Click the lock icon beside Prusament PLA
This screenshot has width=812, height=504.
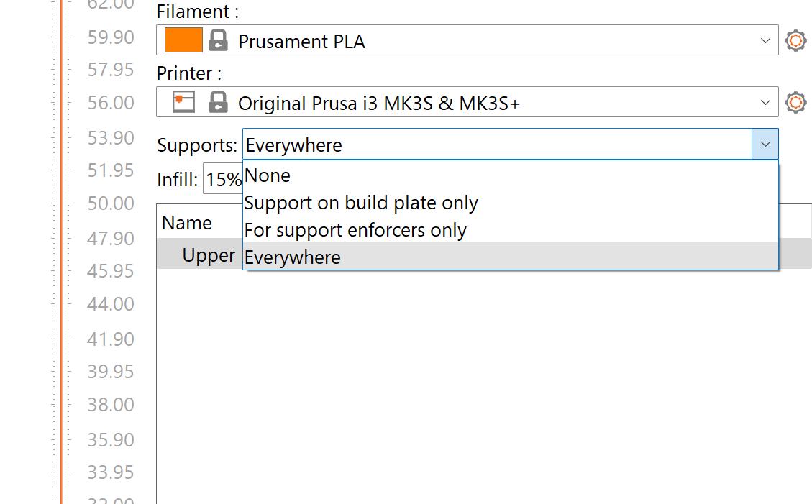(x=218, y=40)
